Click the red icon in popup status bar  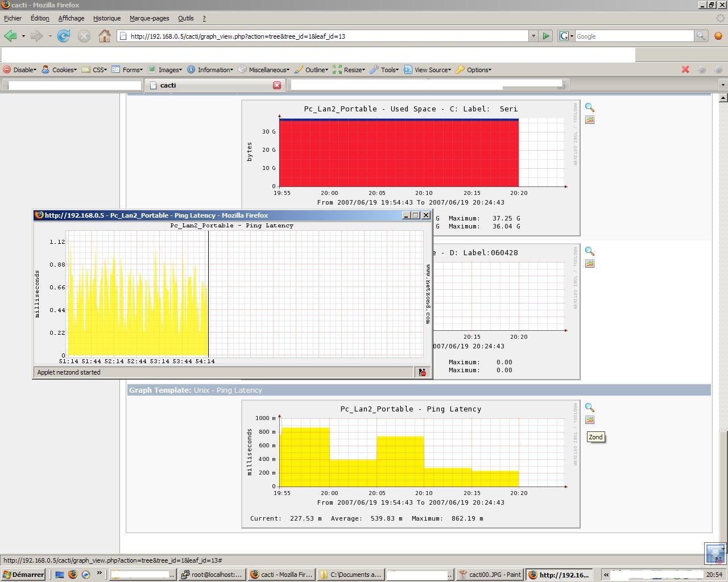coord(423,372)
